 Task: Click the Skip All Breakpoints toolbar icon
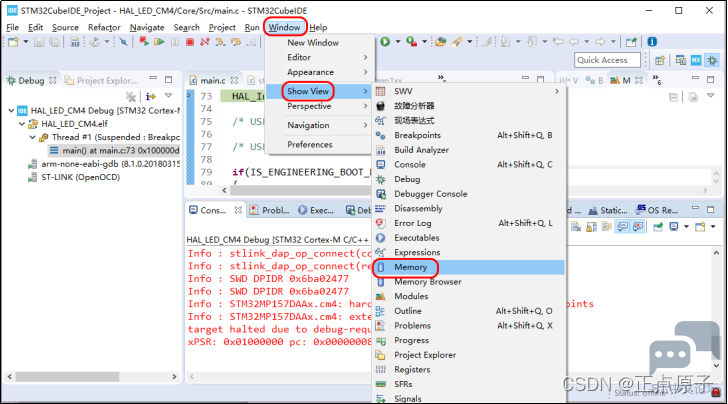pos(123,42)
